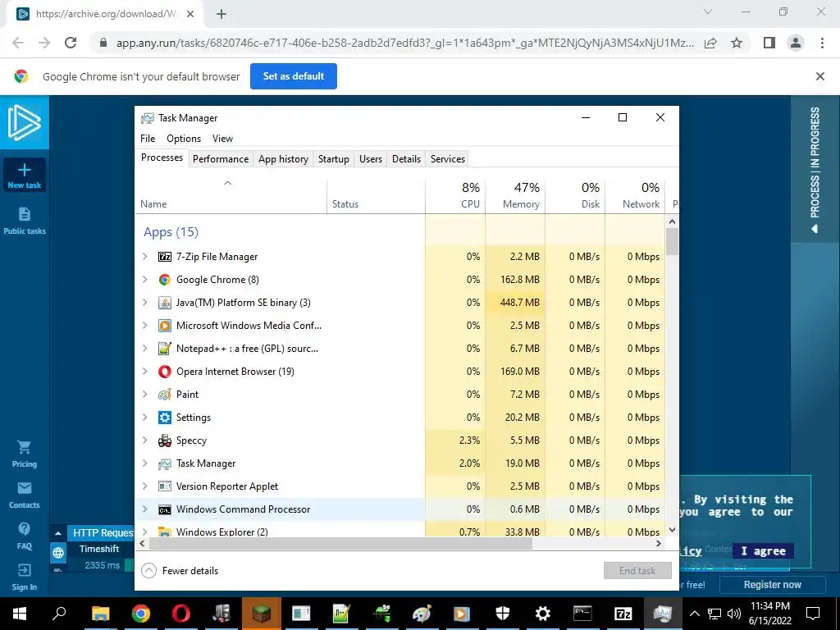Click the Paint process icon
Viewport: 840px width, 630px height.
pos(164,395)
